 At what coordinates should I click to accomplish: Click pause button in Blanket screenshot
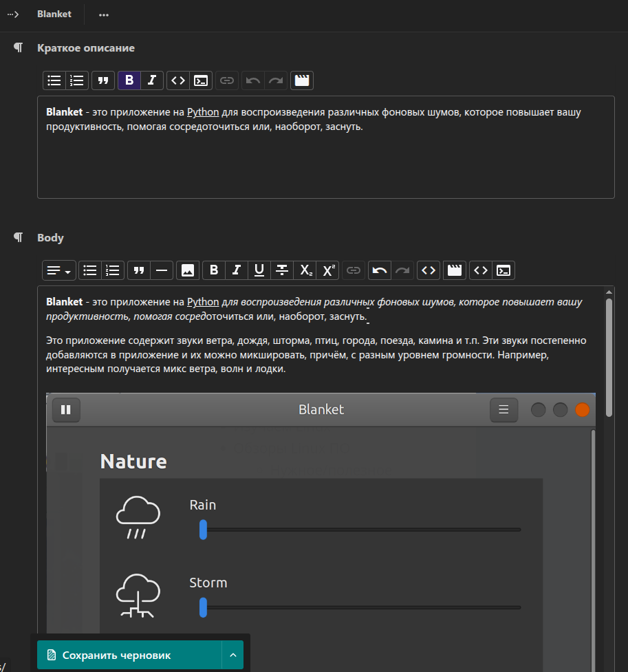pos(66,410)
